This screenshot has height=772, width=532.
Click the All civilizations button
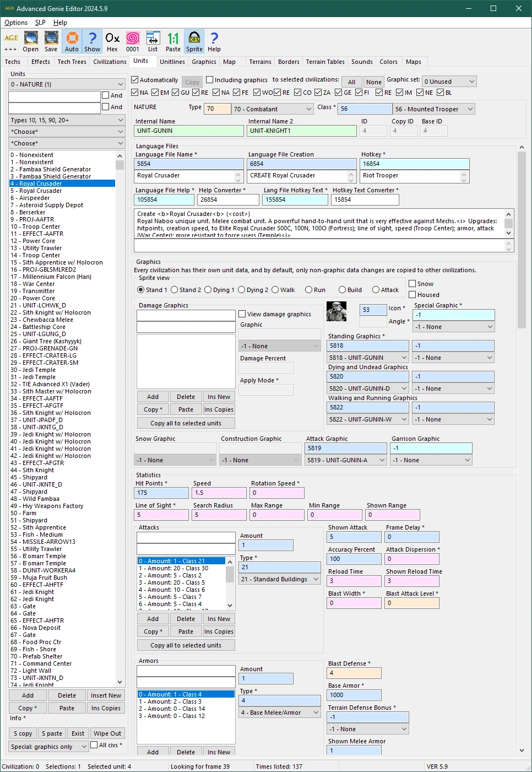point(351,82)
